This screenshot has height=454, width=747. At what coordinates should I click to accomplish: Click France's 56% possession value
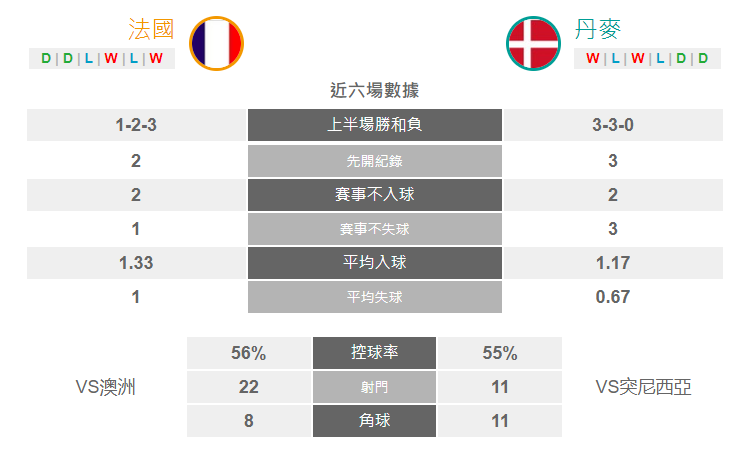249,353
